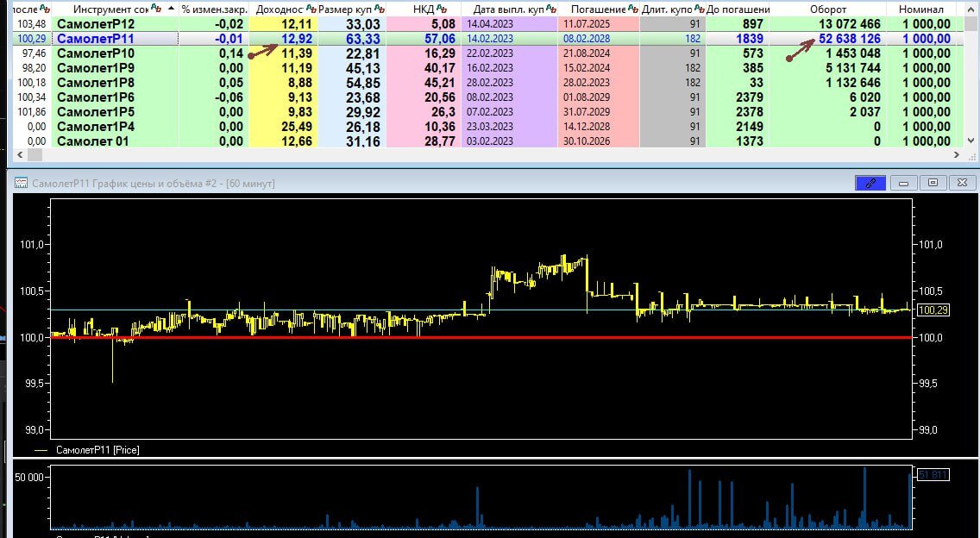Click the 101,0 label on right price axis
This screenshot has width=980, height=538.
tap(931, 244)
